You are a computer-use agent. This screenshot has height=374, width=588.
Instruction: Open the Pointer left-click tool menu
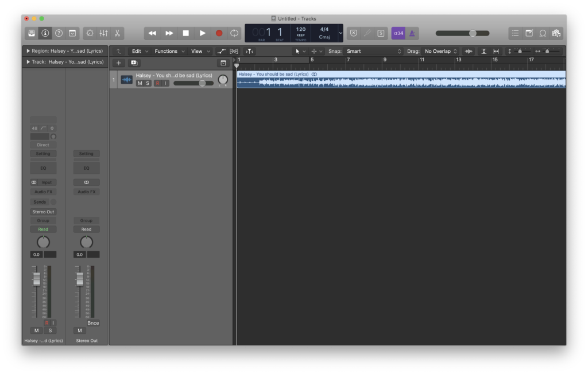pos(301,52)
